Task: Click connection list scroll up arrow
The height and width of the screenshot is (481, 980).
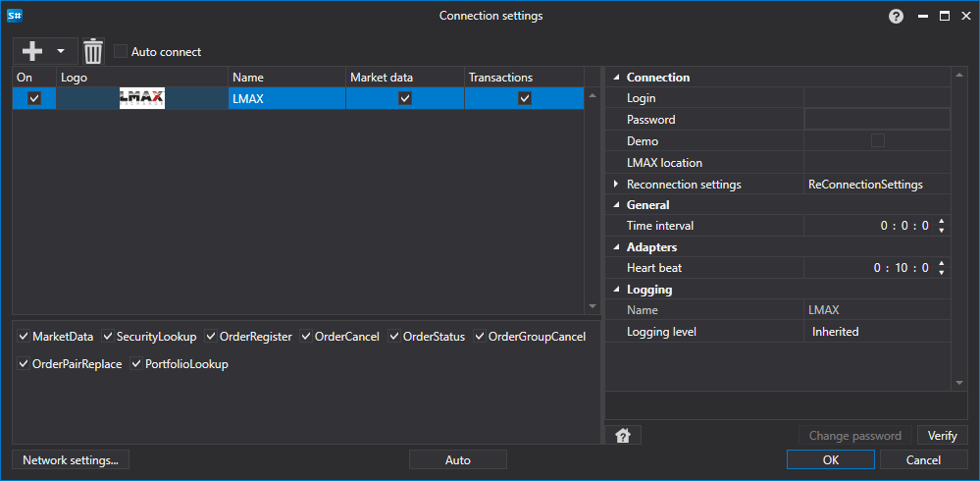Action: tap(593, 95)
